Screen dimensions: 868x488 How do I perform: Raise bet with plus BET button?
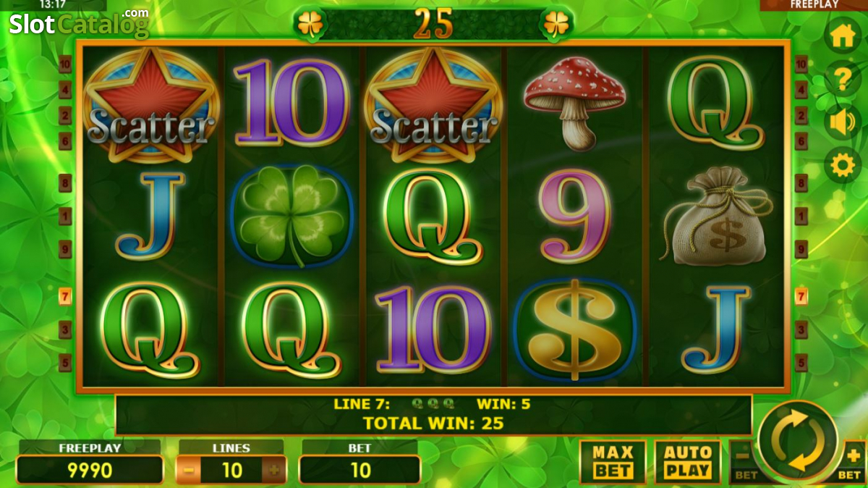pos(853,463)
